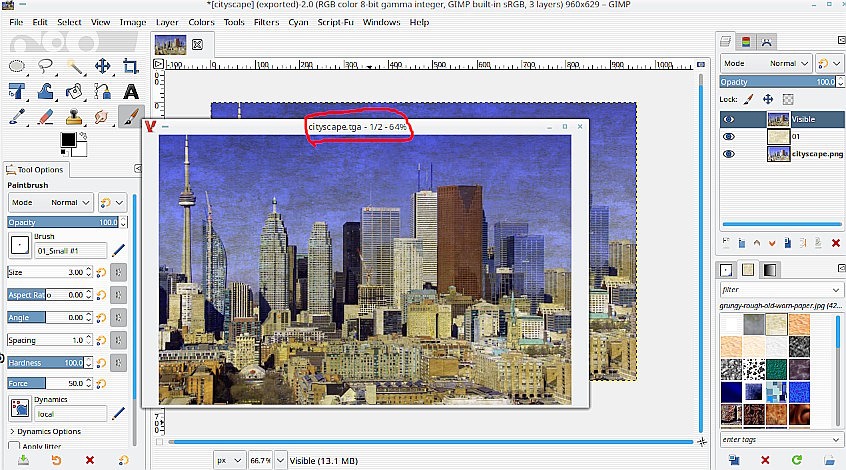Swap foreground and background colors

[x=83, y=135]
